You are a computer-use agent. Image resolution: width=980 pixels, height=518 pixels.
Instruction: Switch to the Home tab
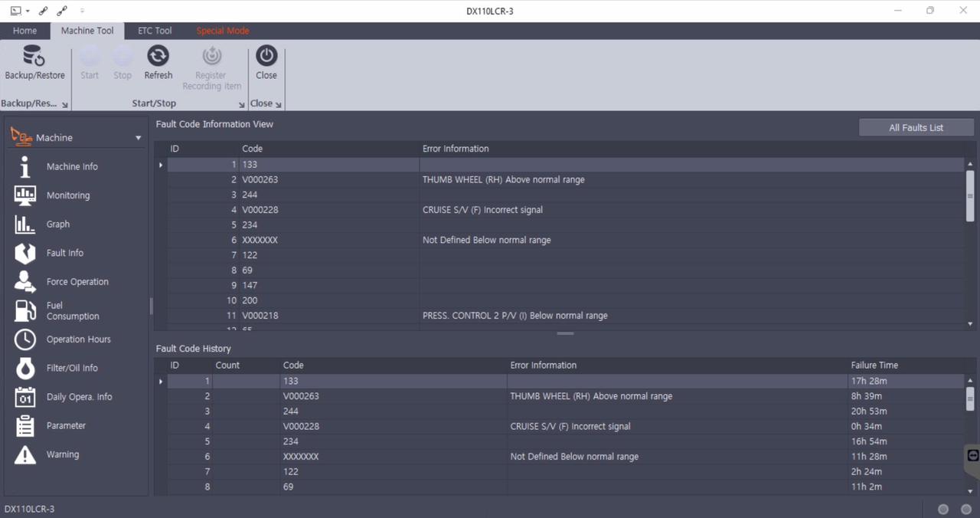click(x=24, y=31)
